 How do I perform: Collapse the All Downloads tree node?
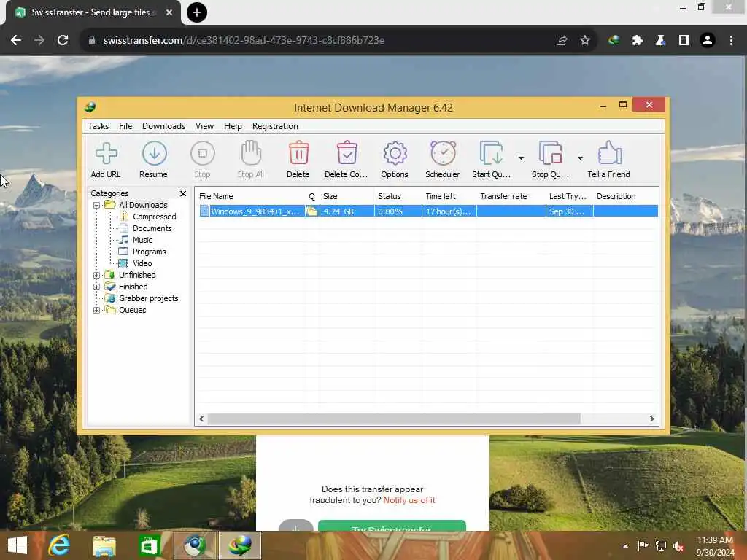pyautogui.click(x=97, y=205)
